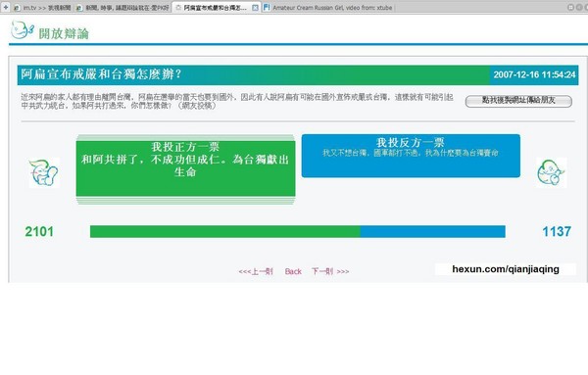The width and height of the screenshot is (588, 375).
Task: Click the loading icon on the active tab
Action: 178,8
